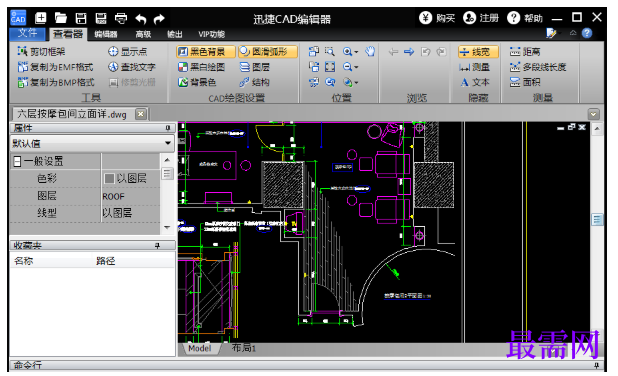Viewport: 618px width, 376px height.
Task: Open the 默认值 dropdown in properties panel
Action: click(168, 143)
